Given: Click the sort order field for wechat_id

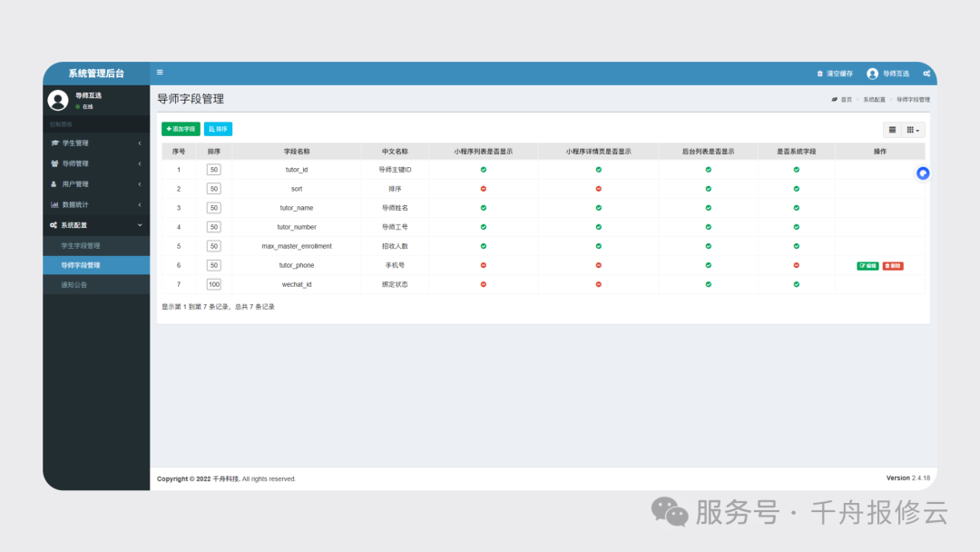Looking at the screenshot, I should pyautogui.click(x=214, y=284).
